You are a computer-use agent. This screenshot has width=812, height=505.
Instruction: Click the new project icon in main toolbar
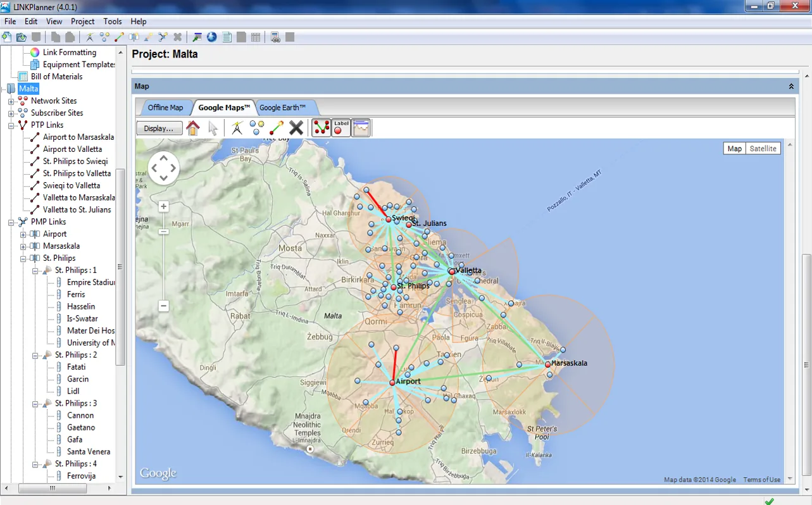pyautogui.click(x=7, y=37)
